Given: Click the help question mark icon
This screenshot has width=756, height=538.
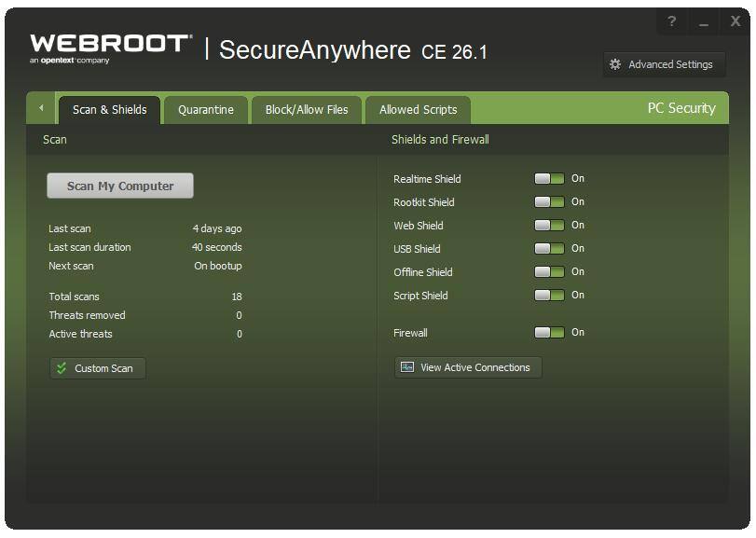Looking at the screenshot, I should (672, 22).
